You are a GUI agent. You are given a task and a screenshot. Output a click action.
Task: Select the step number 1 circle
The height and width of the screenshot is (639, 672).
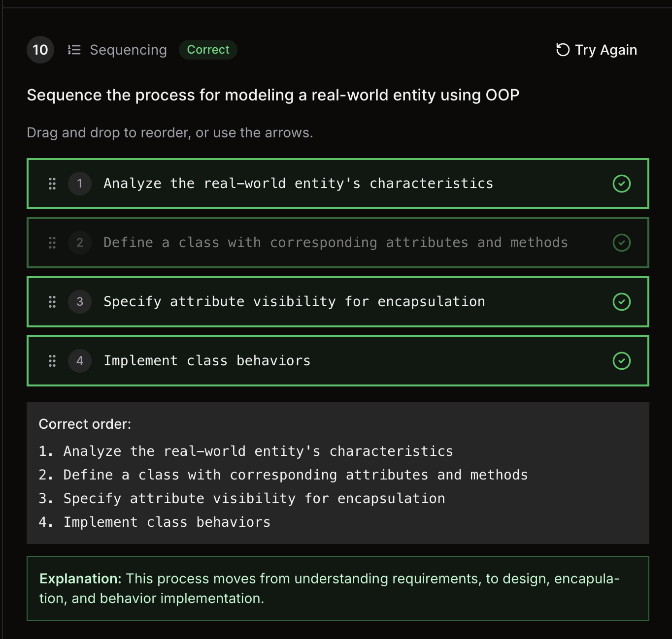tap(80, 184)
